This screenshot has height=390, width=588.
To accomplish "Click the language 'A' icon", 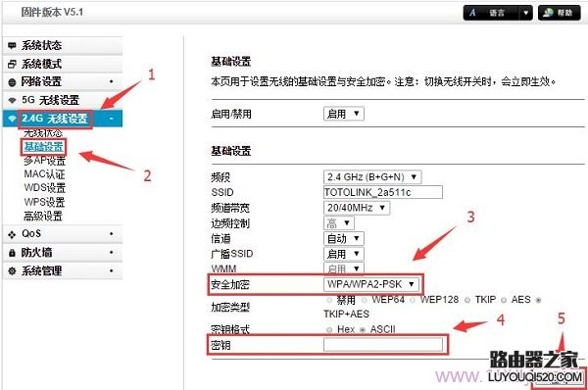I will click(472, 13).
